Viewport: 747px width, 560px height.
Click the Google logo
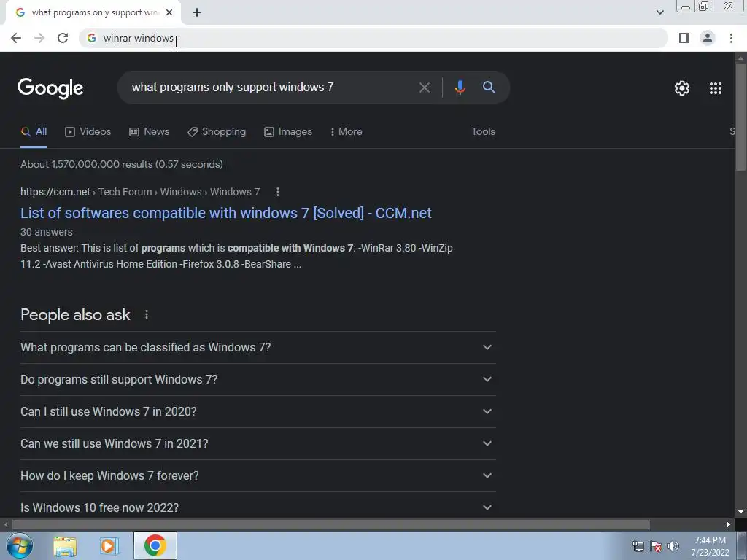click(50, 88)
